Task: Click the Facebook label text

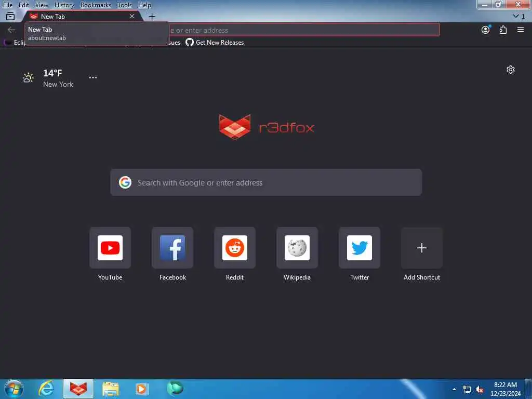Action: (172, 277)
